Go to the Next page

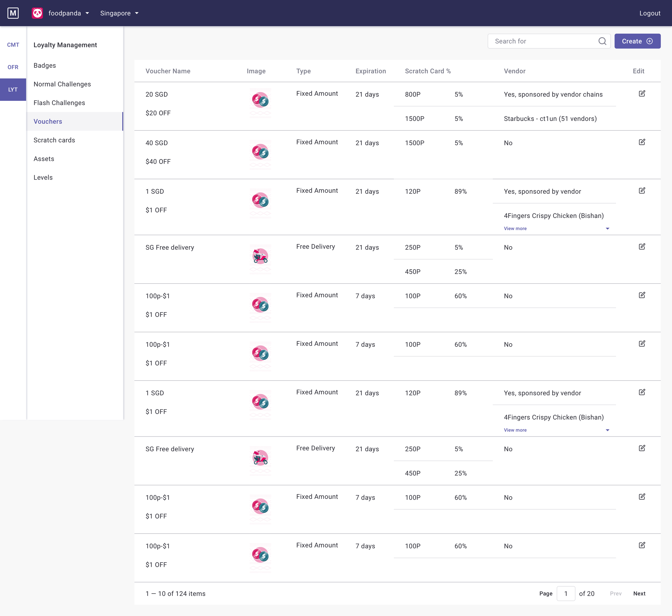(639, 593)
